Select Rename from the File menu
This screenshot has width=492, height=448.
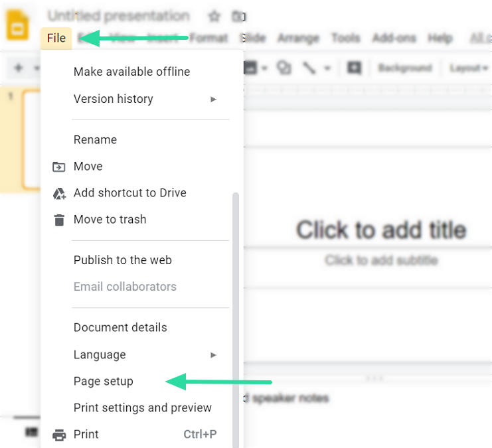pyautogui.click(x=143, y=139)
